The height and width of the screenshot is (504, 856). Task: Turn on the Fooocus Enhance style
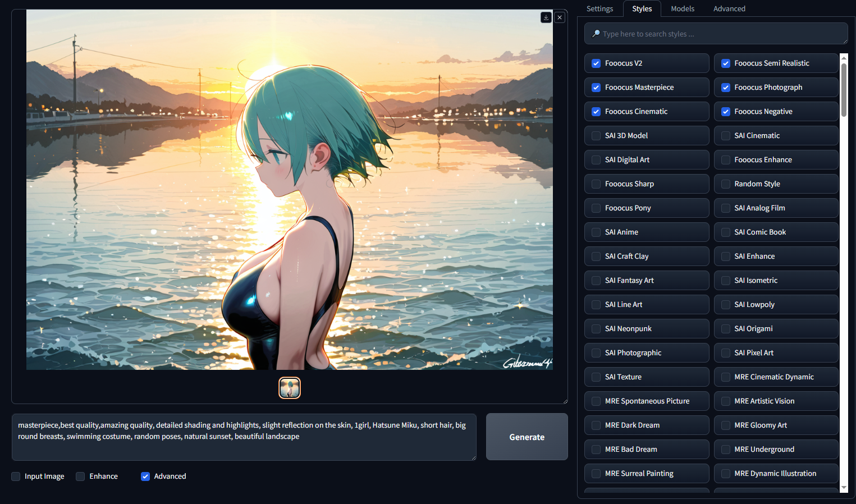pos(726,160)
